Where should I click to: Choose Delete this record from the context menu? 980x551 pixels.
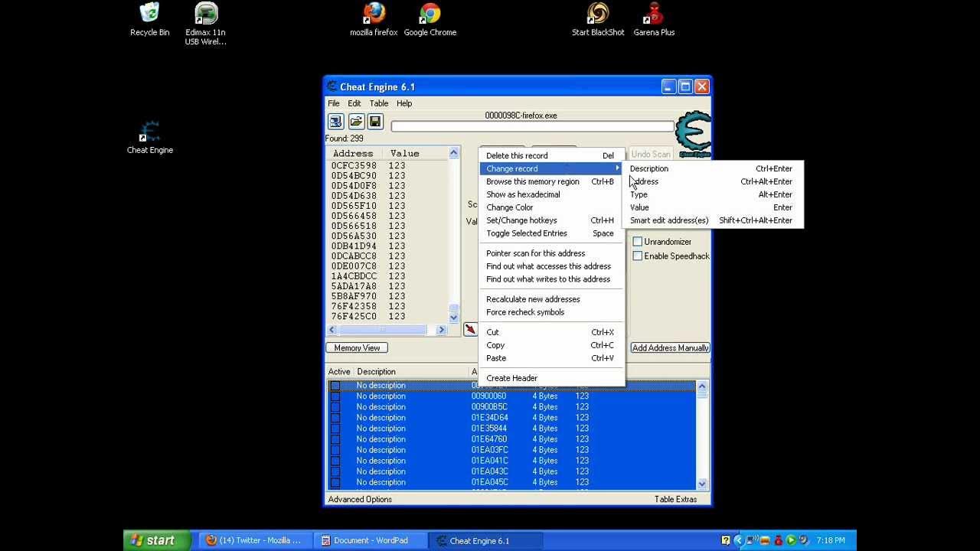pos(551,155)
